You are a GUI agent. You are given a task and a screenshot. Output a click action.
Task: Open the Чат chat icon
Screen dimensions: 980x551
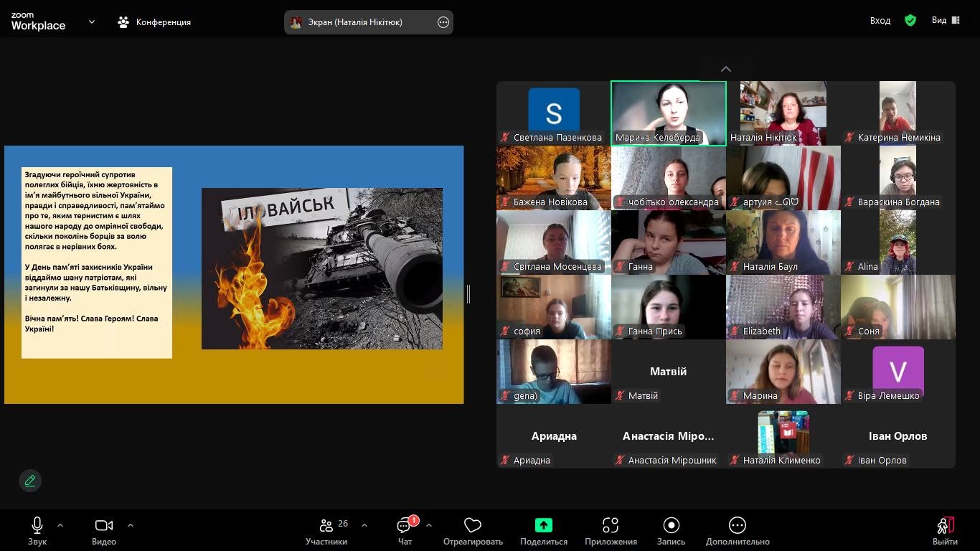coord(405,526)
